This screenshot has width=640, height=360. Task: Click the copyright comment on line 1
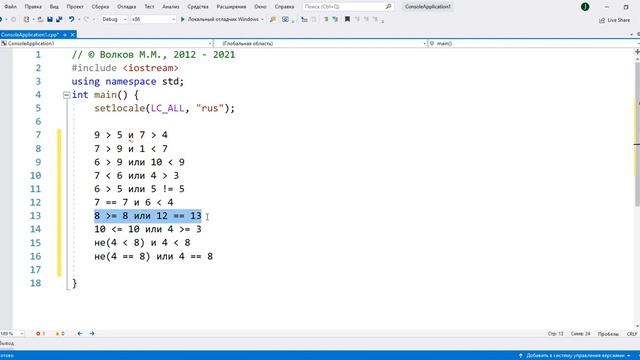point(153,55)
